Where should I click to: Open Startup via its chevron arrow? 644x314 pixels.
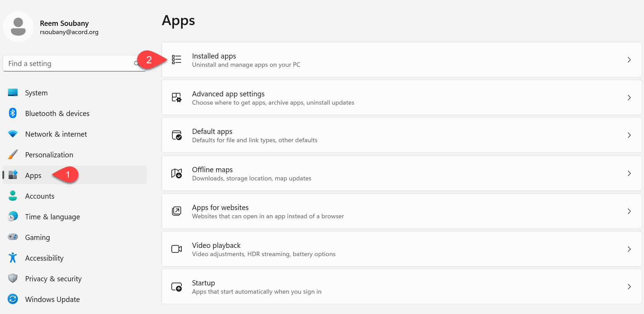[x=629, y=287]
